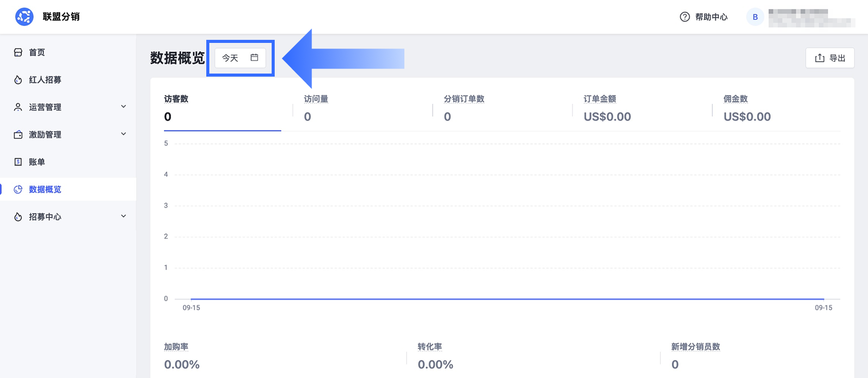
Task: Click the calendar icon in date picker
Action: pos(254,58)
